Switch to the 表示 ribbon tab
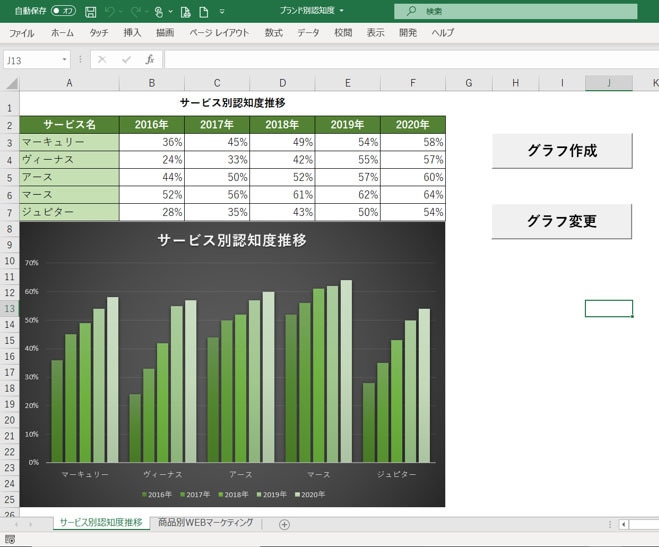The width and height of the screenshot is (659, 547). (x=375, y=33)
